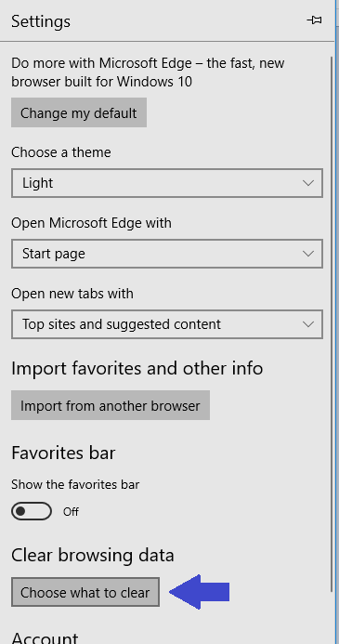The width and height of the screenshot is (339, 644).
Task: Click the Settings pane title
Action: click(x=41, y=21)
